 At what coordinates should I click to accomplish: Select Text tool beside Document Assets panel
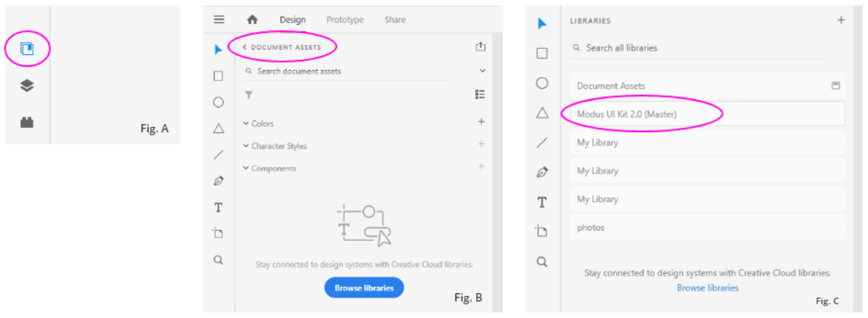218,207
